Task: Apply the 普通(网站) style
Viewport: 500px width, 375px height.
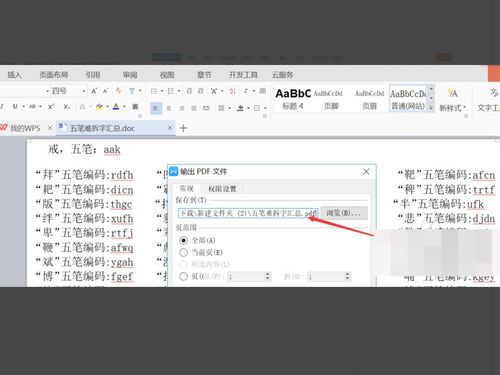Action: coord(408,99)
